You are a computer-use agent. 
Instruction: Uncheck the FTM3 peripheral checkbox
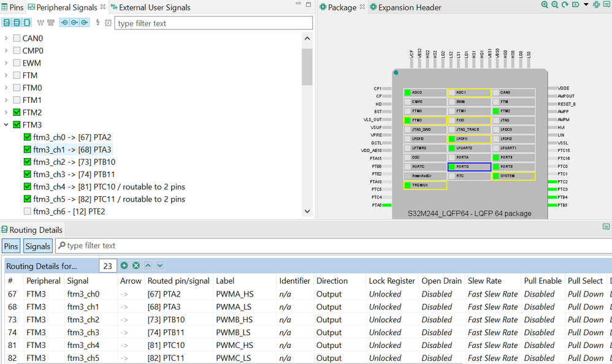click(x=17, y=125)
